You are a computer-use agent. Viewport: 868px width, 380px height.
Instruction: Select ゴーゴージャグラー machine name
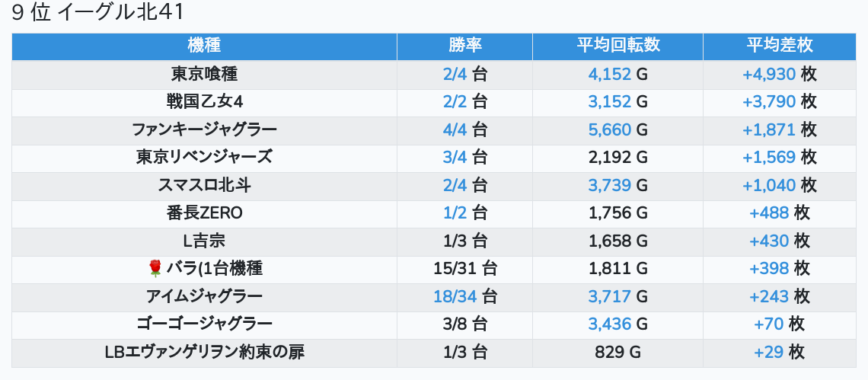coord(204,324)
